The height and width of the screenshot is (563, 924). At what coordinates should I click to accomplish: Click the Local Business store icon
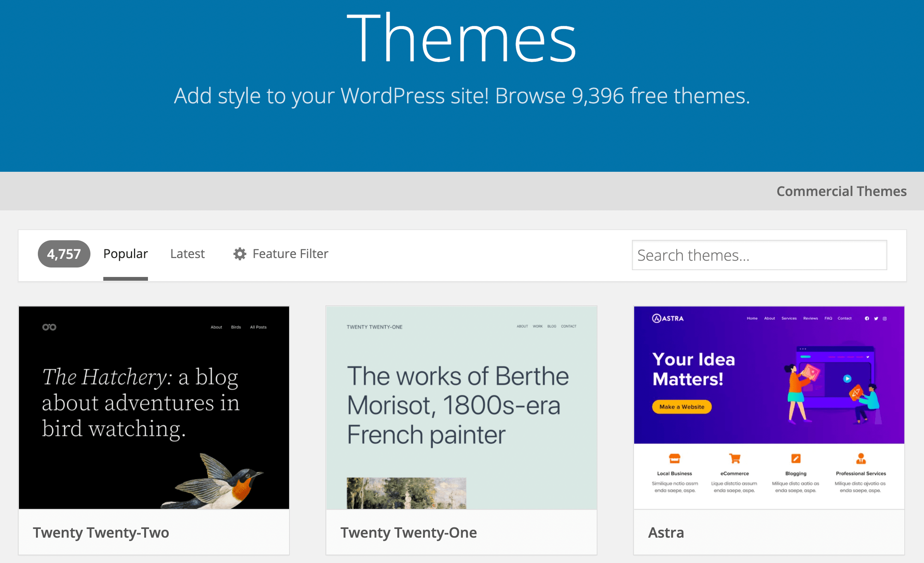pyautogui.click(x=674, y=459)
